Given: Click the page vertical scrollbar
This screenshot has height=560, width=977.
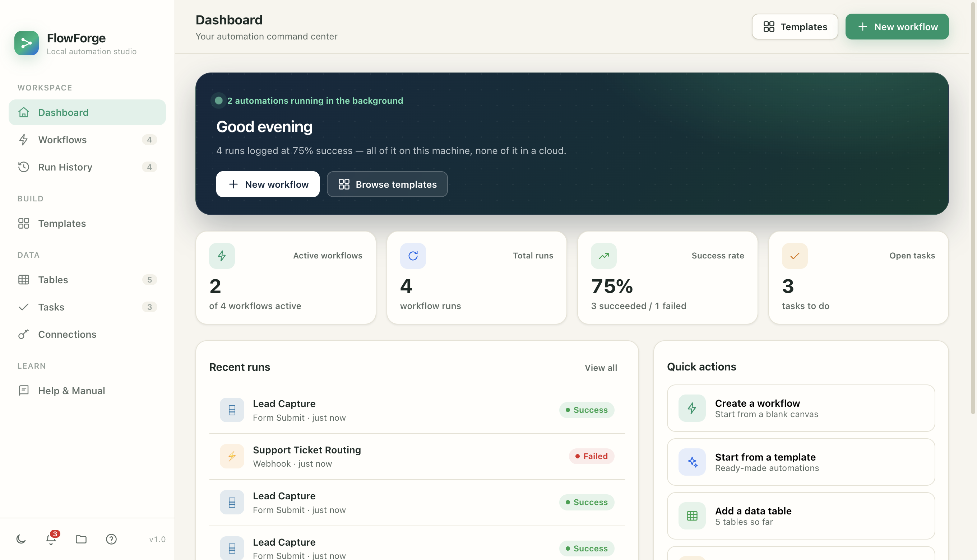Looking at the screenshot, I should tap(973, 208).
